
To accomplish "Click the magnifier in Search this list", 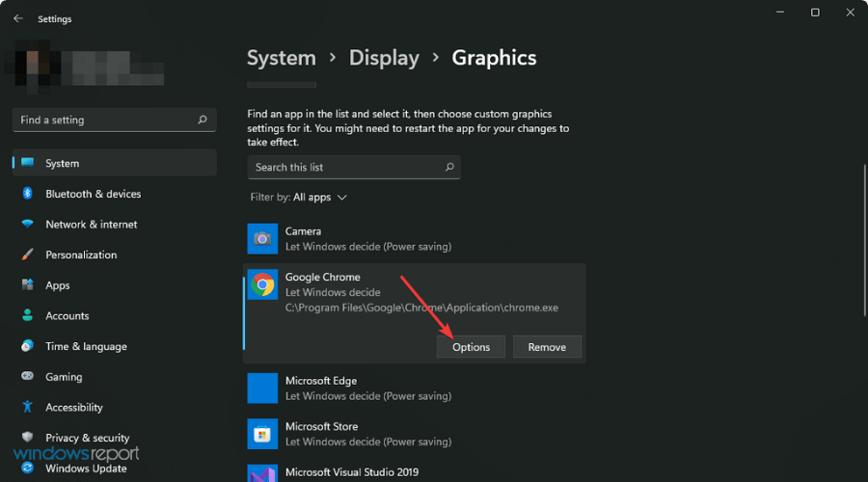I will click(449, 167).
